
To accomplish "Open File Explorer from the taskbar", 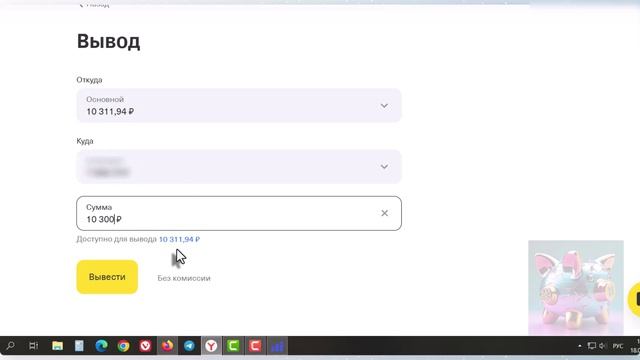I will (58, 346).
